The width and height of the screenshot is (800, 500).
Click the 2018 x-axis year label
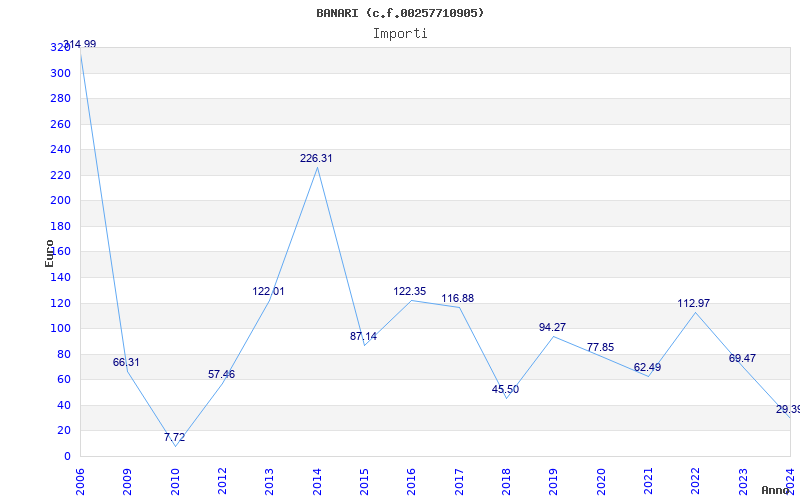pos(506,482)
